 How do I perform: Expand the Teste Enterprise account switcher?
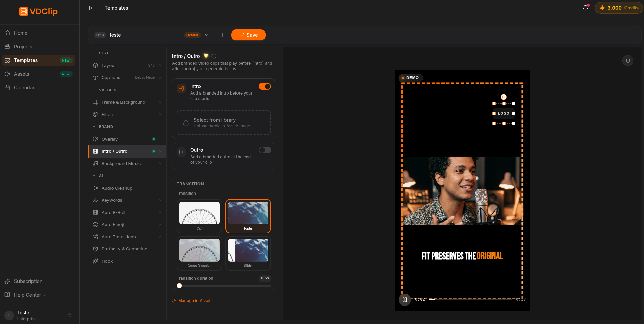click(x=70, y=315)
